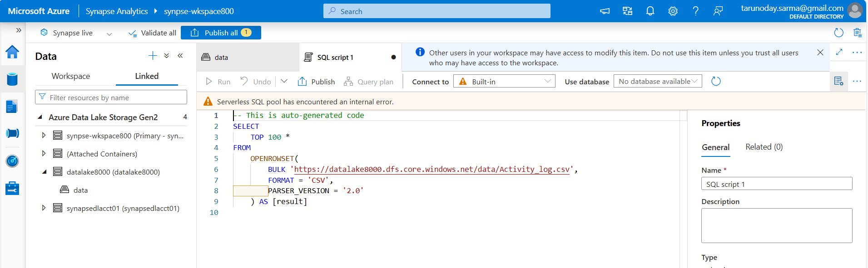The image size is (868, 268).
Task: Click the Query plan button
Action: click(368, 82)
